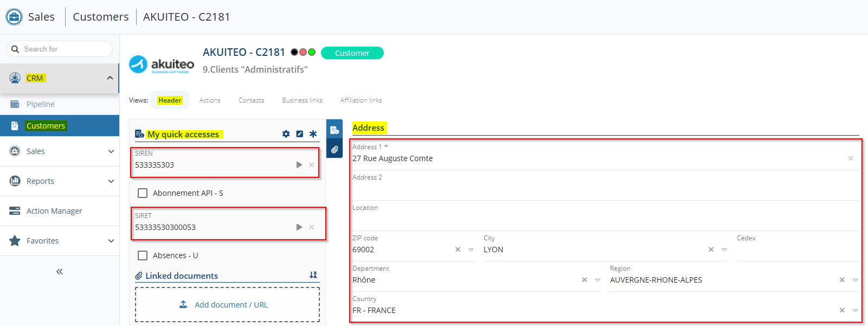This screenshot has height=326, width=868.
Task: Open Pipeline in the sidebar
Action: [41, 104]
